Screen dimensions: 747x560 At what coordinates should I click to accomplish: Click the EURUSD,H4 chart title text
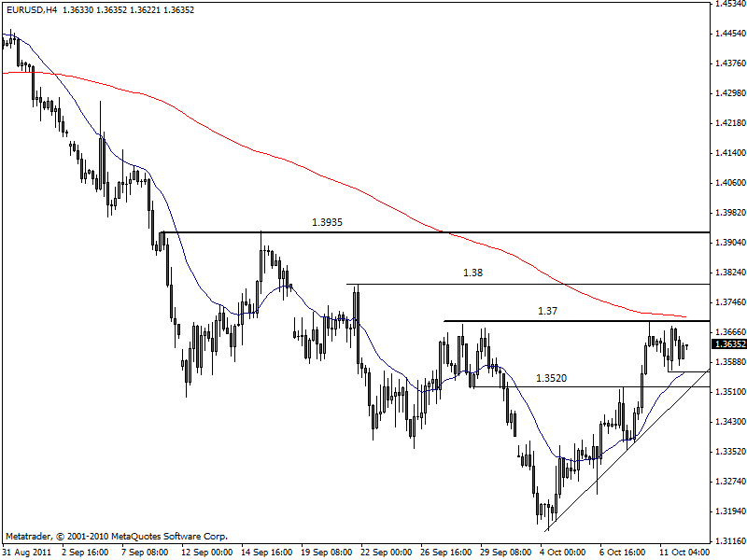coord(30,8)
